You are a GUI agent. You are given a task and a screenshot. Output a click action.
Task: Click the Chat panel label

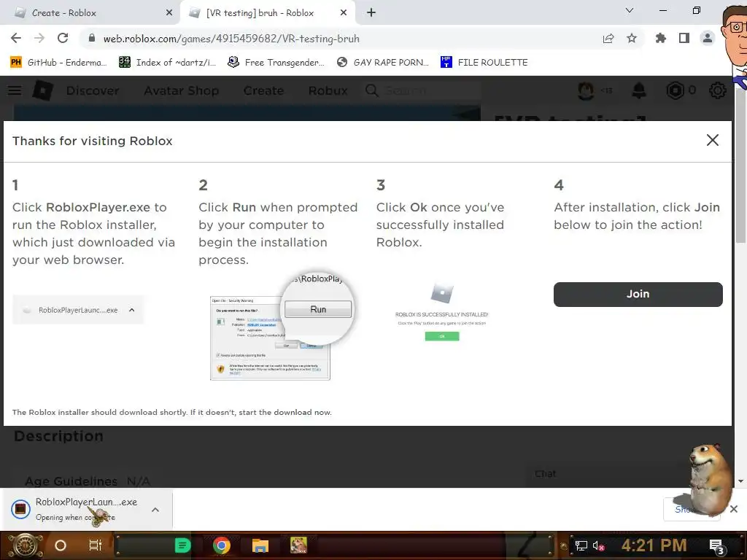tap(545, 474)
